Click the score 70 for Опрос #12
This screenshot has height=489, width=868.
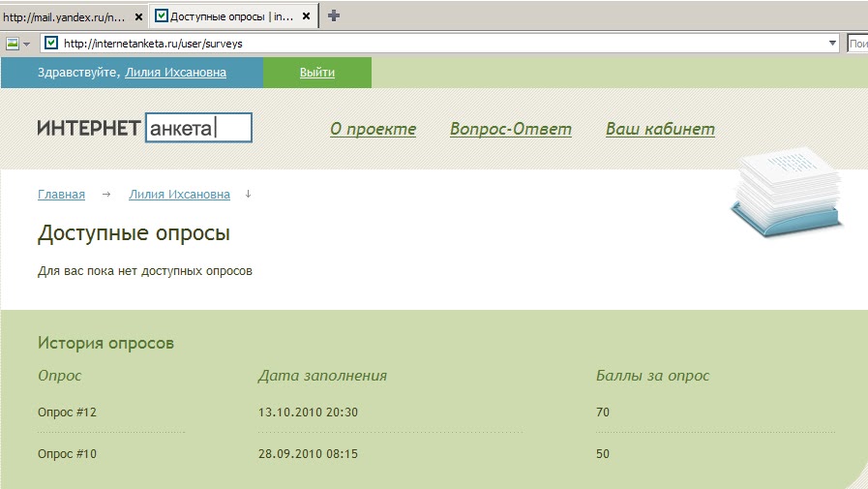603,413
